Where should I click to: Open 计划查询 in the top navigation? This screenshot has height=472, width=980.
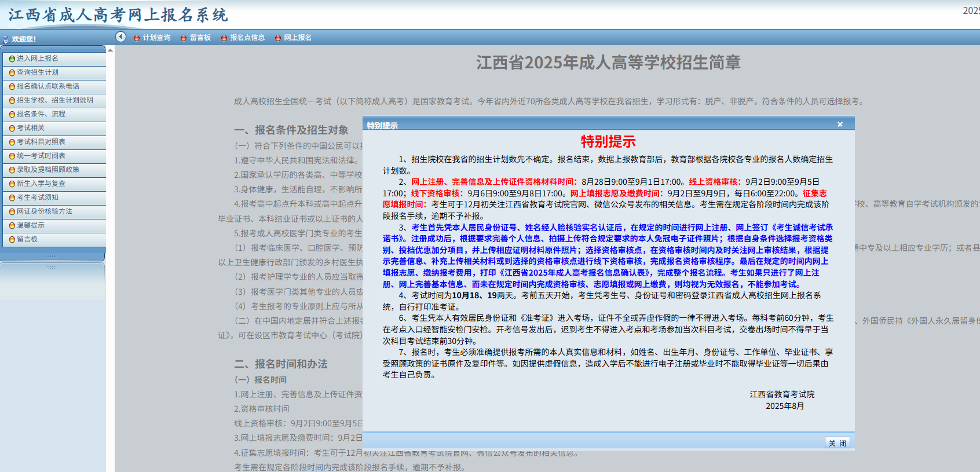point(156,38)
